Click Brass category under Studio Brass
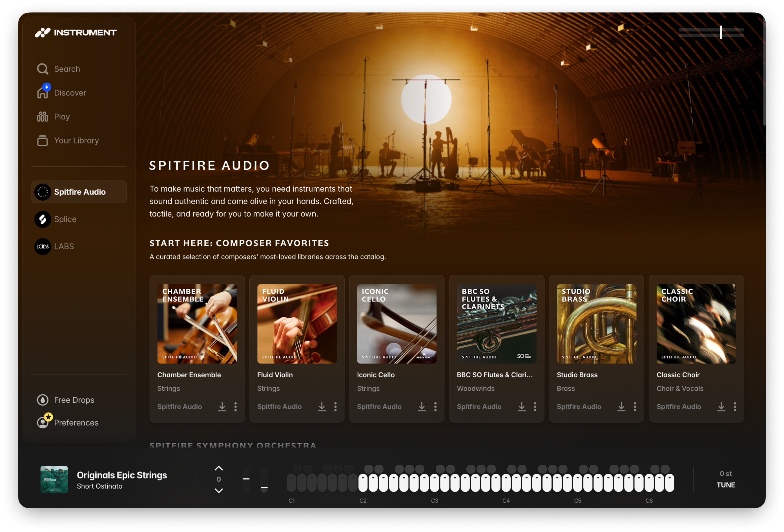 click(566, 388)
